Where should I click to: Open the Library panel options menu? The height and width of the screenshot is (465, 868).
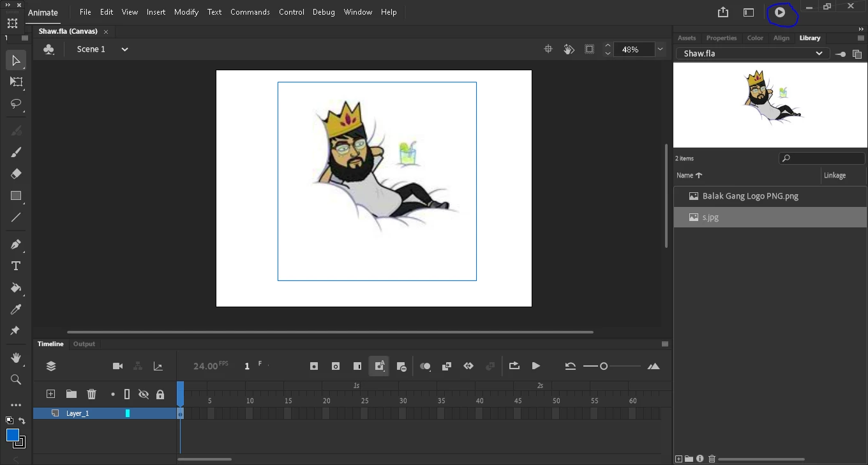[x=860, y=38]
